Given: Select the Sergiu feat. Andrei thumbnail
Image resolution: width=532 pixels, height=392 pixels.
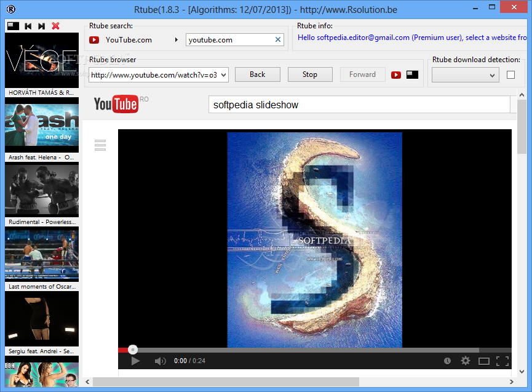Looking at the screenshot, I should pos(42,319).
